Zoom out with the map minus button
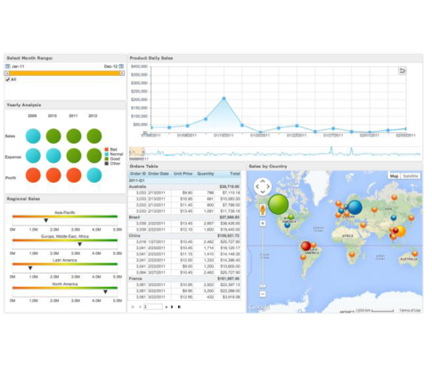432x369 pixels. pyautogui.click(x=263, y=294)
